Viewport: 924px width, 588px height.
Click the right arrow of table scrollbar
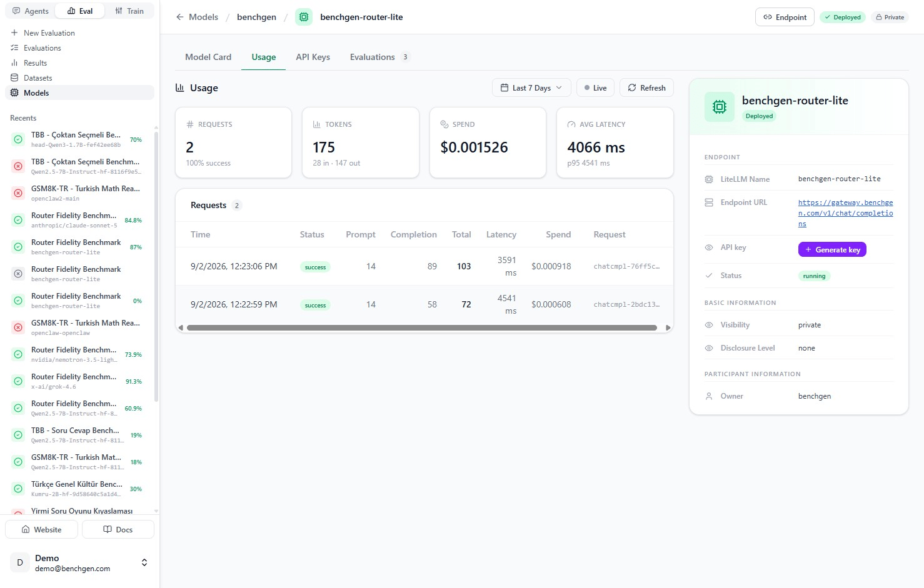point(668,327)
